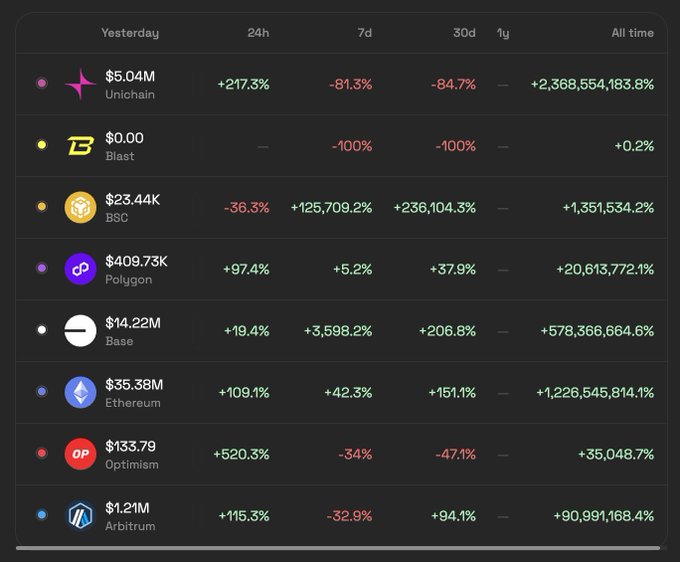
Task: Sort by the Yesterday column header
Action: coord(130,33)
